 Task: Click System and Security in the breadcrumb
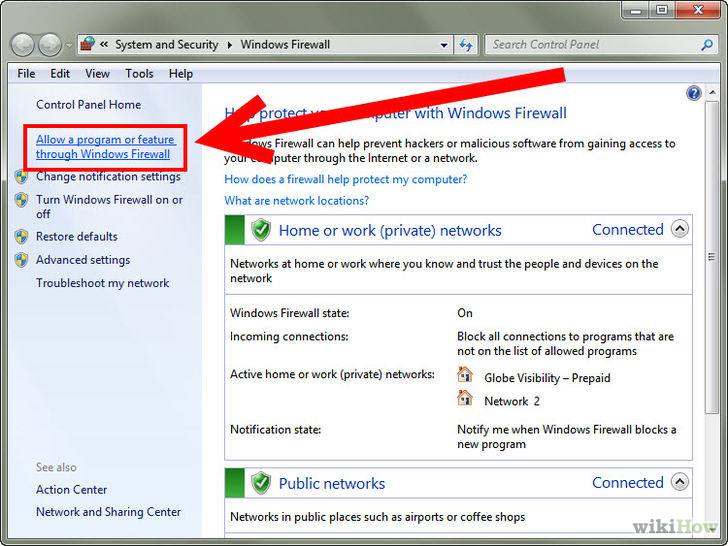167,45
